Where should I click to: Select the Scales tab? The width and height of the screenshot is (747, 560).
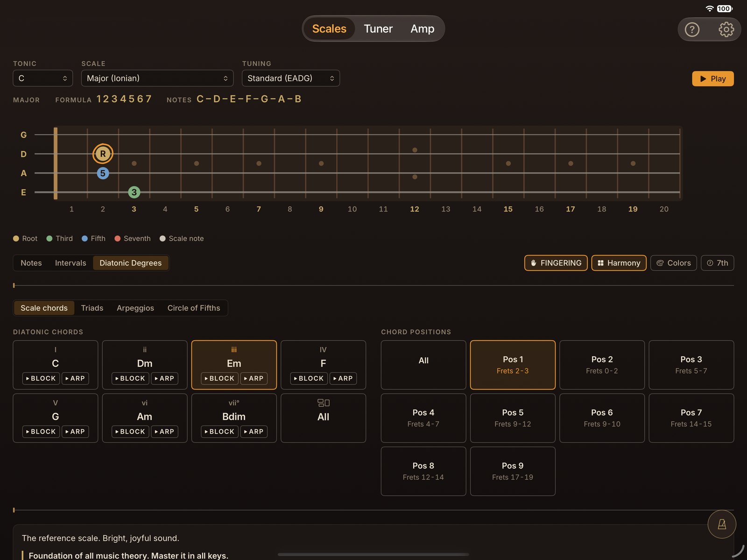[329, 29]
